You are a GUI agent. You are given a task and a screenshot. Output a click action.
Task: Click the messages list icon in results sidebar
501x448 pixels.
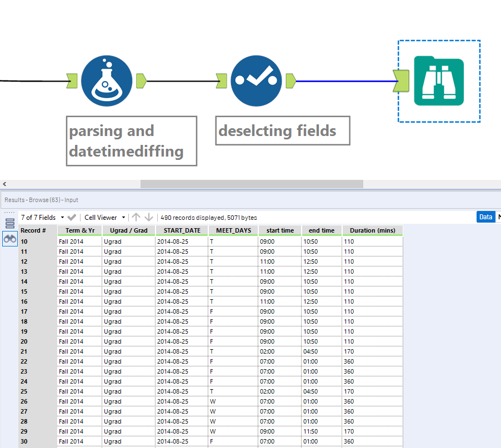point(10,223)
